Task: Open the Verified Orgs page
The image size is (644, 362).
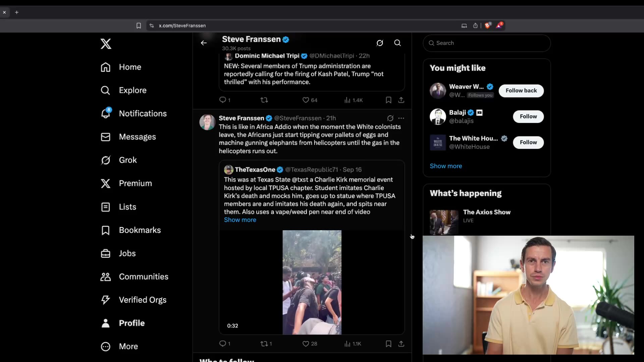Action: (x=133, y=300)
